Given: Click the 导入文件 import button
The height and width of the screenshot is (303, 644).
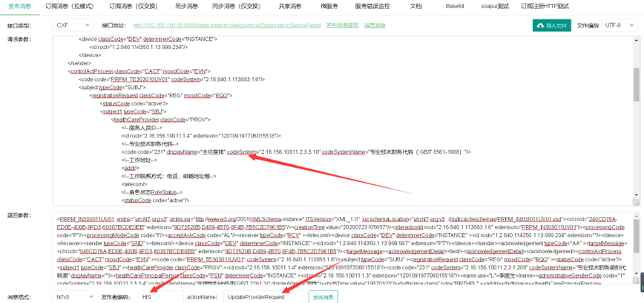Looking at the screenshot, I should pos(552,25).
